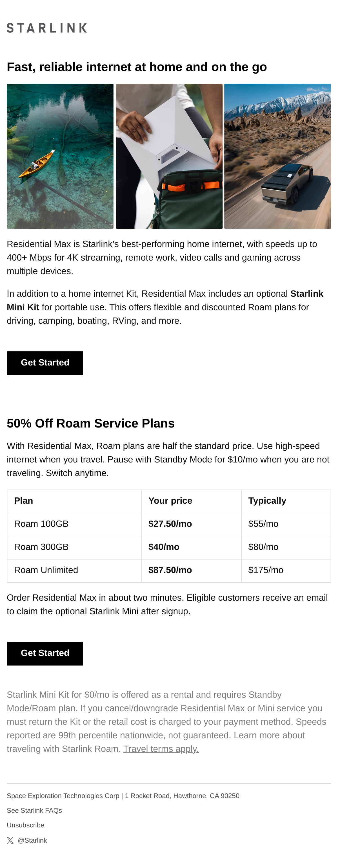Screen dimensions: 338x868
Task: Open the kayak on lake photo
Action: point(60,156)
